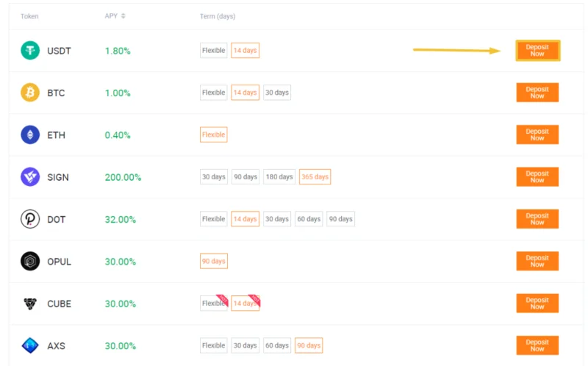Select 90 days term for OPUL
The height and width of the screenshot is (366, 588).
coord(214,261)
